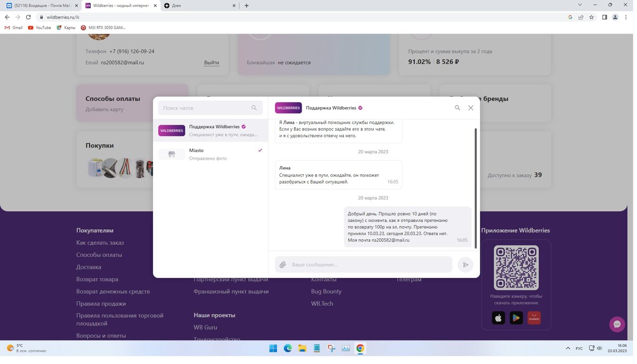This screenshot has width=637, height=364.
Task: Open the Huawei AppGallery download icon
Action: (534, 318)
